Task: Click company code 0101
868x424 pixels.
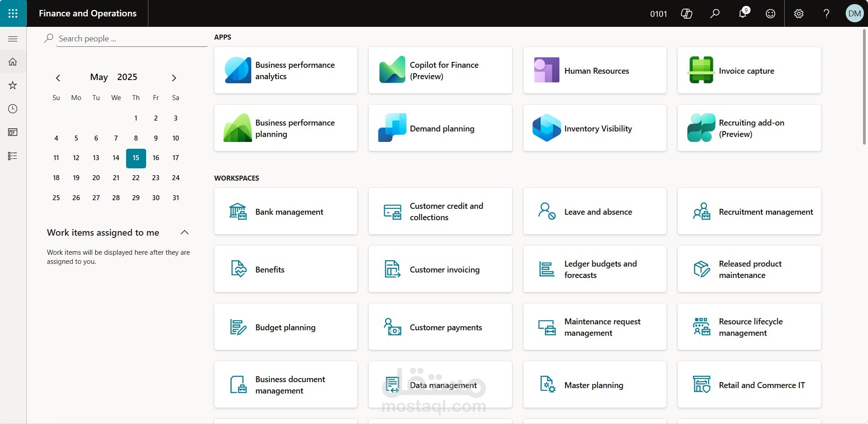Action: pyautogui.click(x=659, y=14)
